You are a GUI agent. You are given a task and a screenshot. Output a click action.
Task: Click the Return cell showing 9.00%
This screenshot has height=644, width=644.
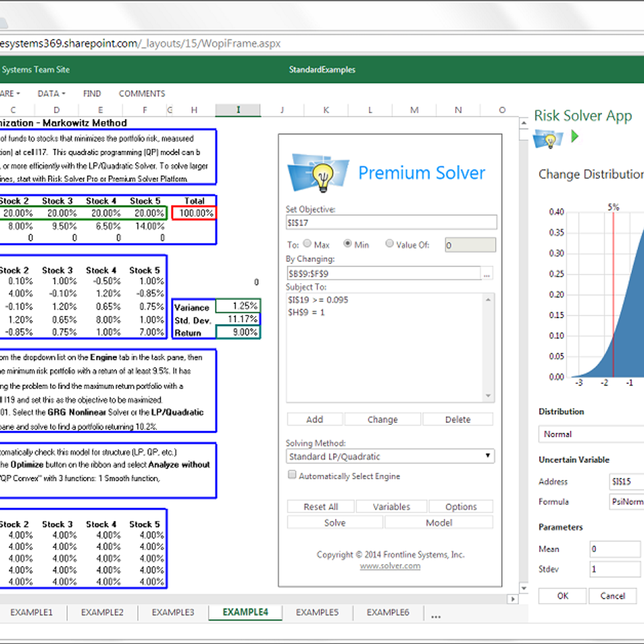tap(238, 332)
